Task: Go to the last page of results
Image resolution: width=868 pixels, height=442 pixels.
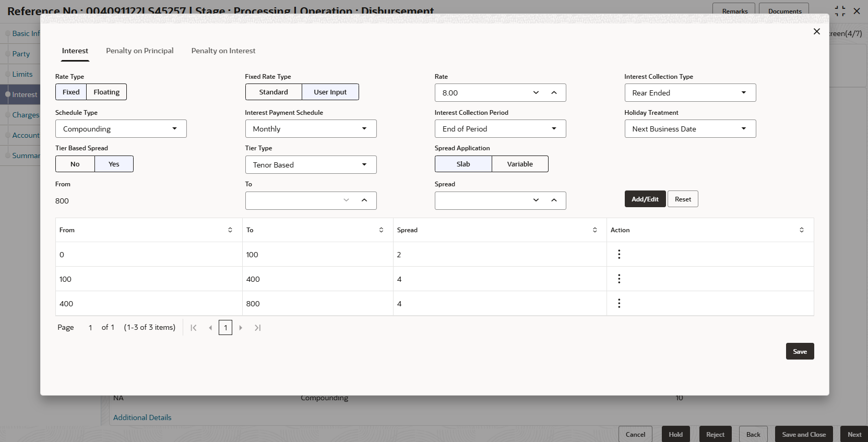Action: coord(257,328)
